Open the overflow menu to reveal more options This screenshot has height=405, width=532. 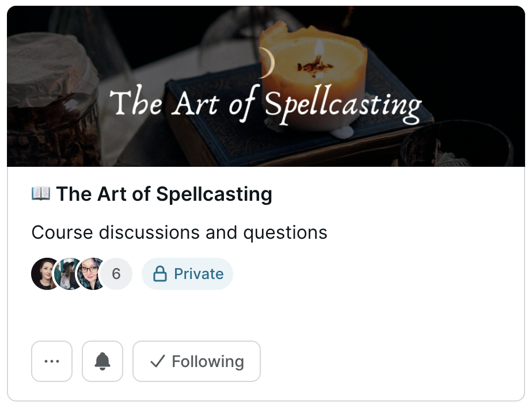[52, 361]
